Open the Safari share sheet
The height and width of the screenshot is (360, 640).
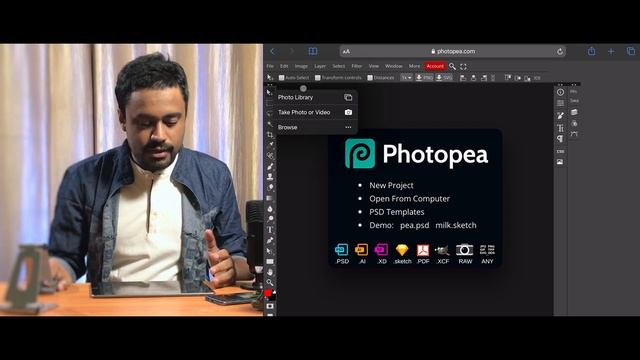(591, 51)
